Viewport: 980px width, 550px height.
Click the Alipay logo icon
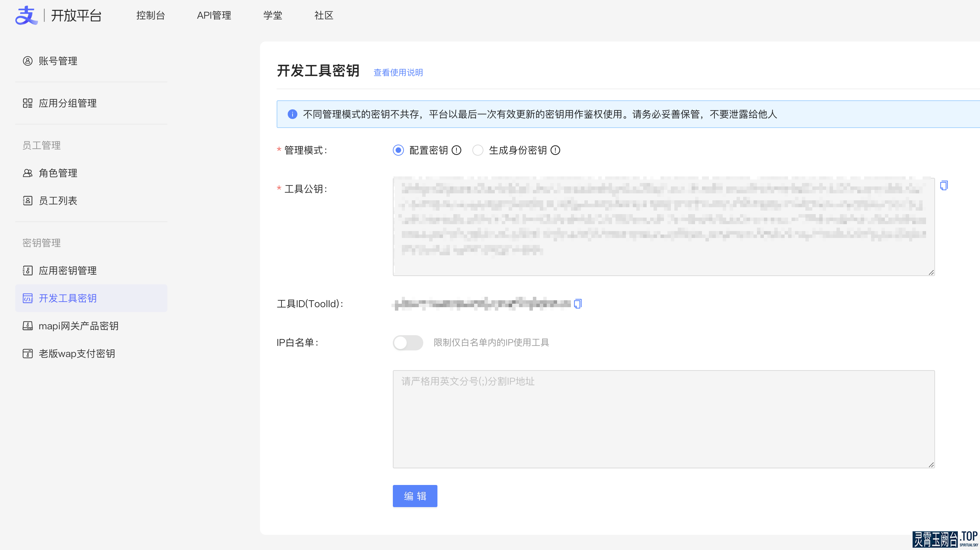pos(26,15)
